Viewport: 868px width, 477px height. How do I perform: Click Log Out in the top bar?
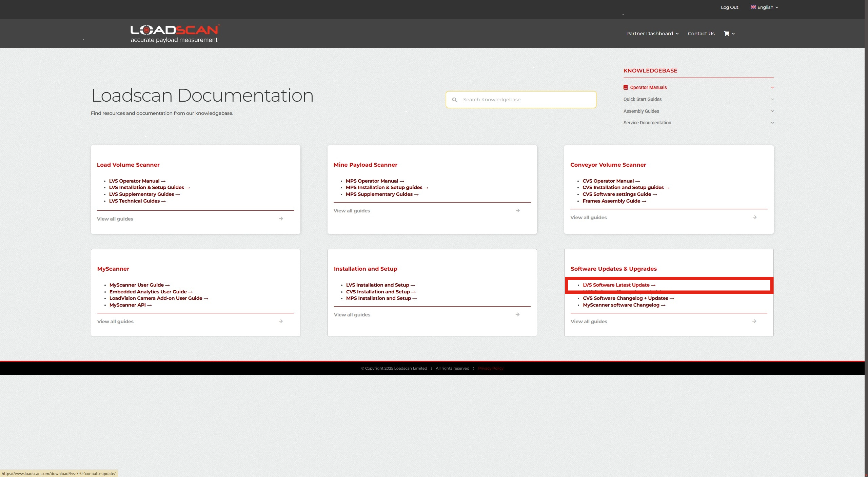[729, 7]
